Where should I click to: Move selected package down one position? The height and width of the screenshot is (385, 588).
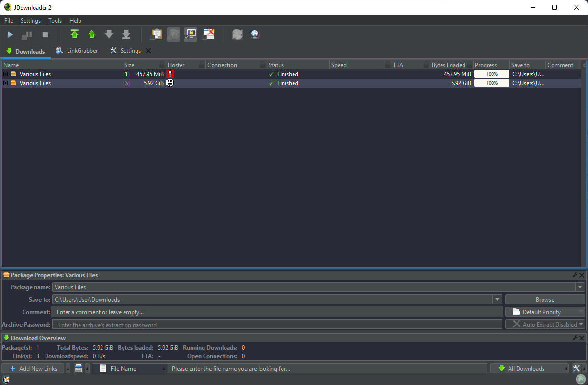point(109,34)
